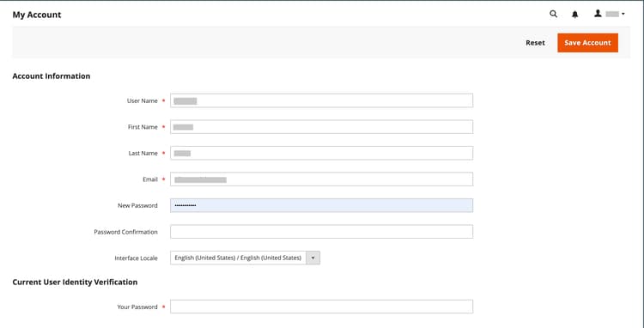Open the Interface Locale dropdown
Screen dimensions: 644x328
[246, 258]
